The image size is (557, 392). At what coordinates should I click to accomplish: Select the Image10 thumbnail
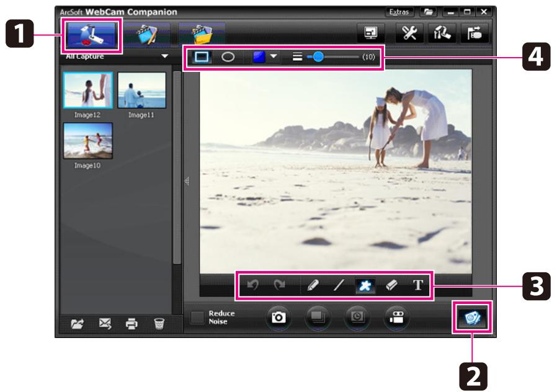(88, 141)
